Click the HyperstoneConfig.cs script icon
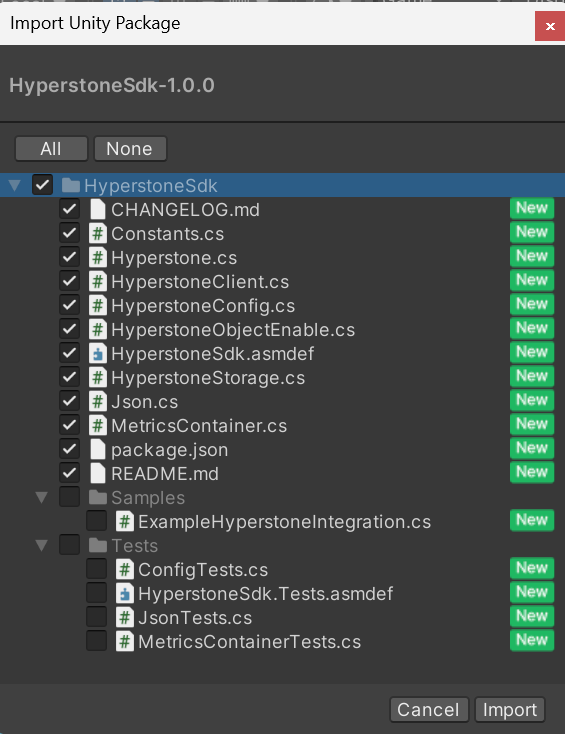The image size is (565, 734). (x=97, y=305)
